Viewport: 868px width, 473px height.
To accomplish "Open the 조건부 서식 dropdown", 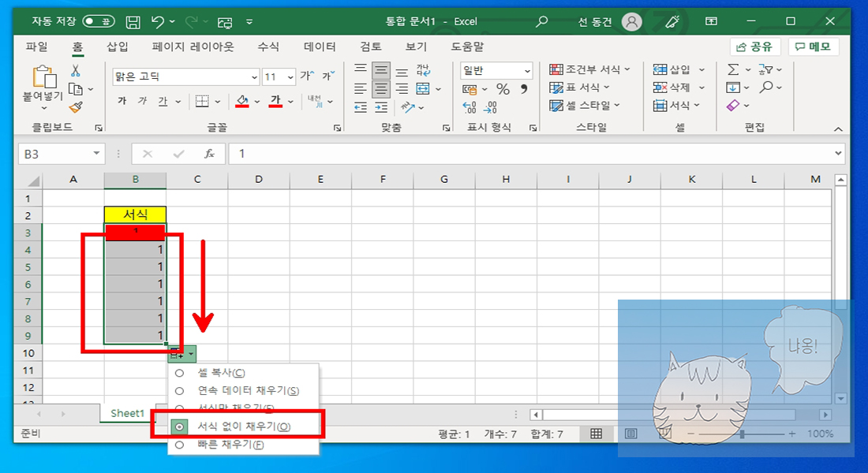I will (x=589, y=69).
